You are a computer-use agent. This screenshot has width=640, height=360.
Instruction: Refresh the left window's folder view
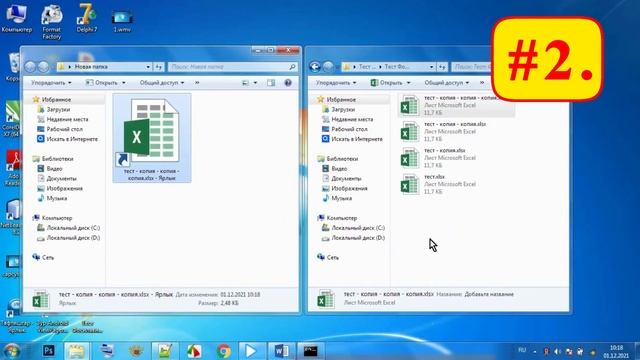tap(158, 67)
